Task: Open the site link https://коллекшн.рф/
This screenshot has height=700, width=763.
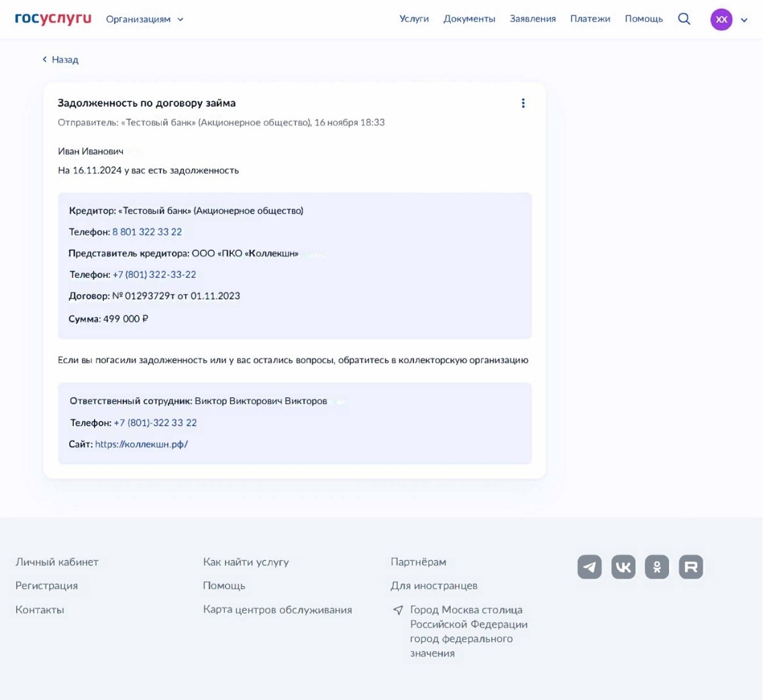Action: [142, 444]
